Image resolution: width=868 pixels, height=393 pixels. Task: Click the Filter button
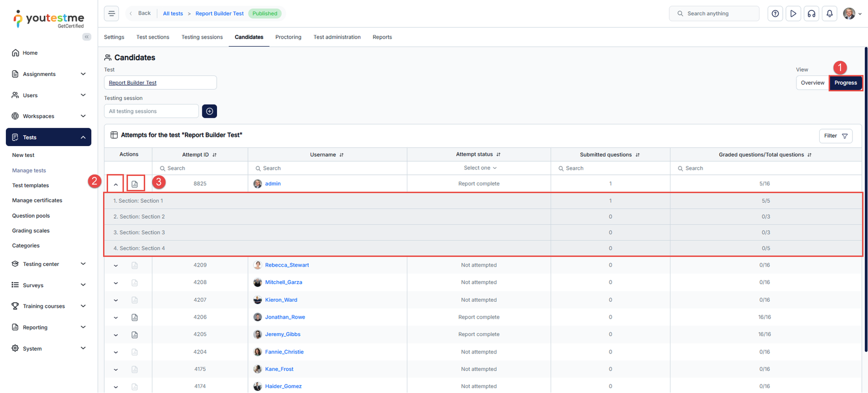(835, 136)
